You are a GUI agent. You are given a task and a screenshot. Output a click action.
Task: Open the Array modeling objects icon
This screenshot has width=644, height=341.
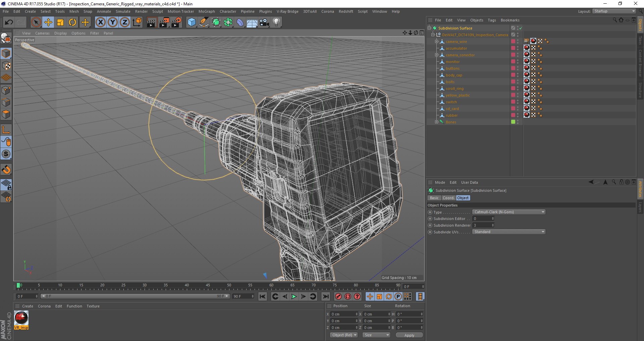click(x=228, y=22)
